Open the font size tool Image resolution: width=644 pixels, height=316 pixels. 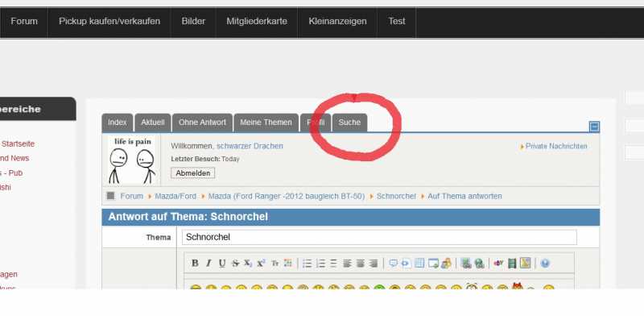click(x=275, y=264)
